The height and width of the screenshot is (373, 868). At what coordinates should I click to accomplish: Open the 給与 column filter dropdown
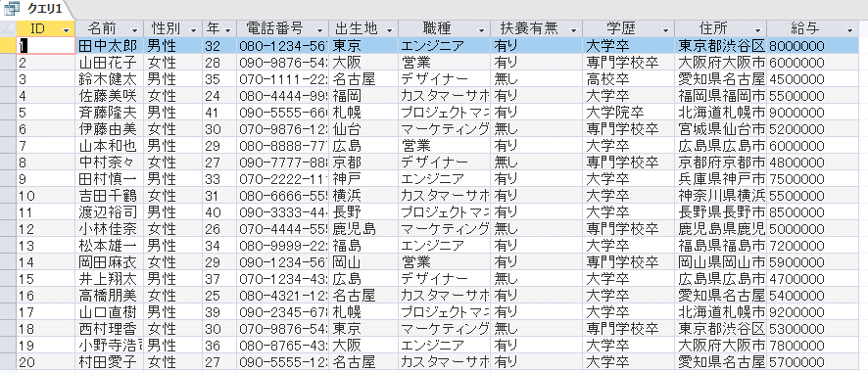click(850, 29)
